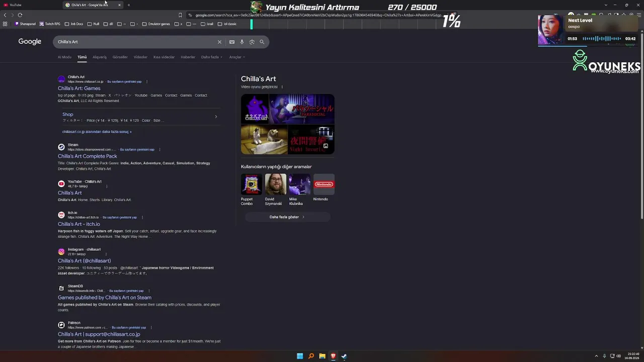Open the Twitch RPG bookmark
Image resolution: width=644 pixels, height=362 pixels.
click(x=50, y=24)
